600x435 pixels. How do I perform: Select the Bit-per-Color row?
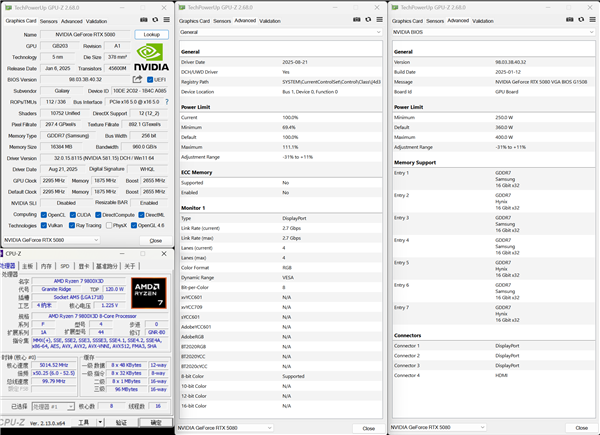tap(280, 287)
